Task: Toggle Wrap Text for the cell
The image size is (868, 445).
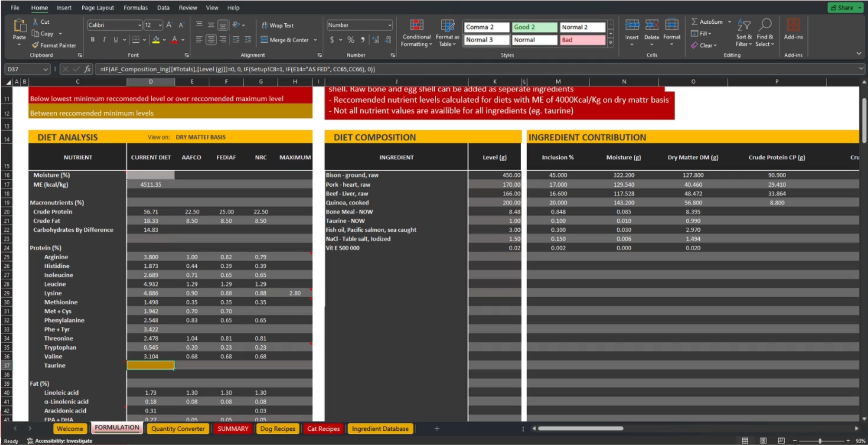Action: click(x=277, y=25)
